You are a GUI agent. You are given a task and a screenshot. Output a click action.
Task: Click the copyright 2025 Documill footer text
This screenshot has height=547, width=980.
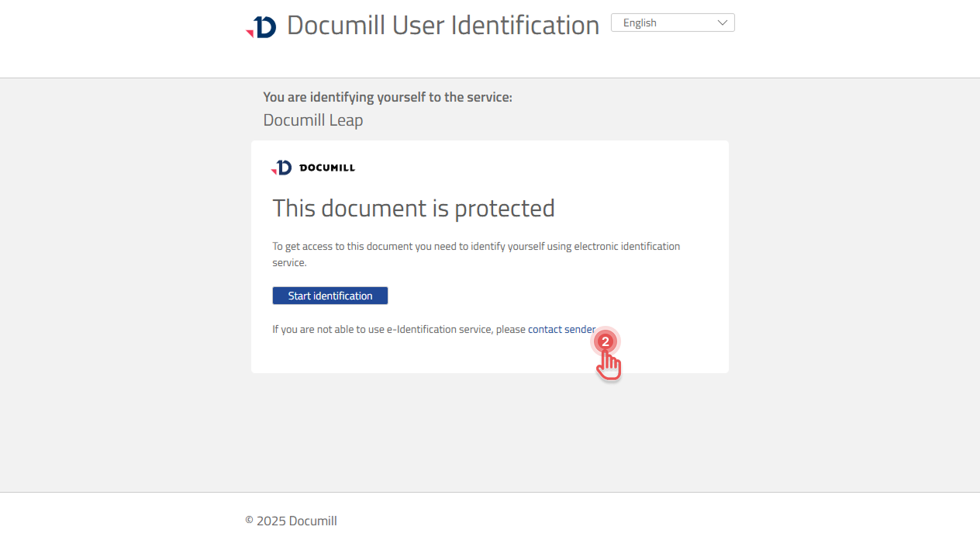pyautogui.click(x=291, y=521)
